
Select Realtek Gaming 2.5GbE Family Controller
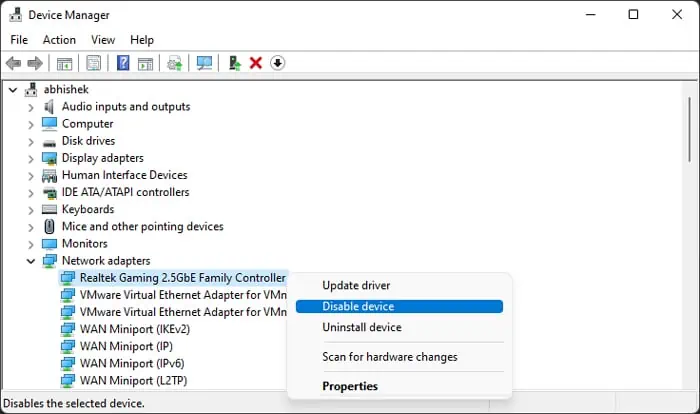183,278
